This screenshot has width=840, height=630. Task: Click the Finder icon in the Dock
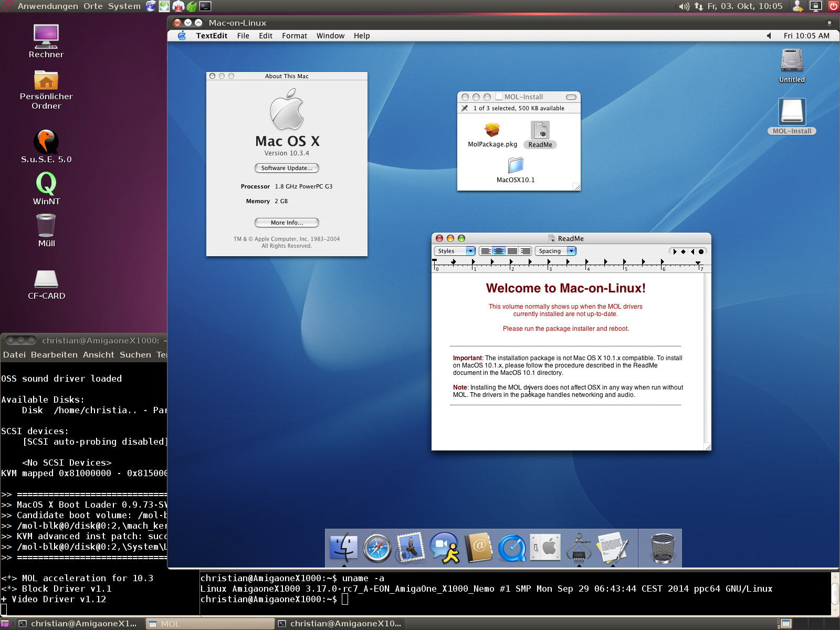click(x=344, y=548)
